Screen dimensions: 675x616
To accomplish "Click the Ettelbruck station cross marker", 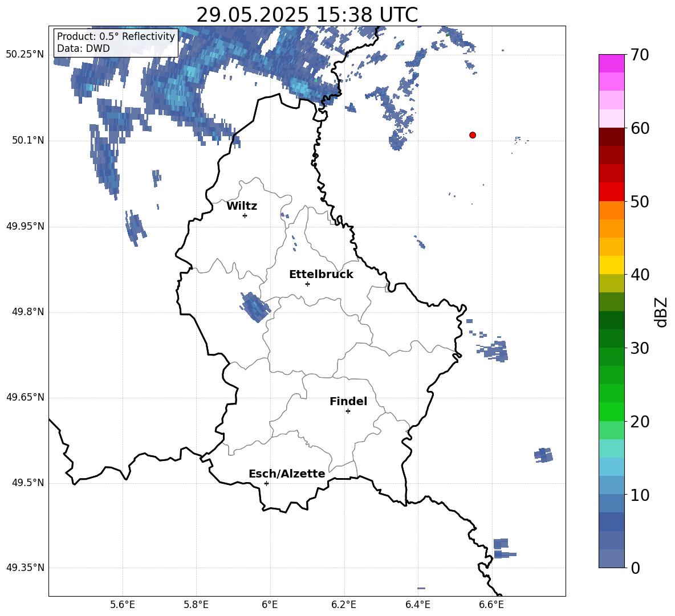I will tap(307, 284).
